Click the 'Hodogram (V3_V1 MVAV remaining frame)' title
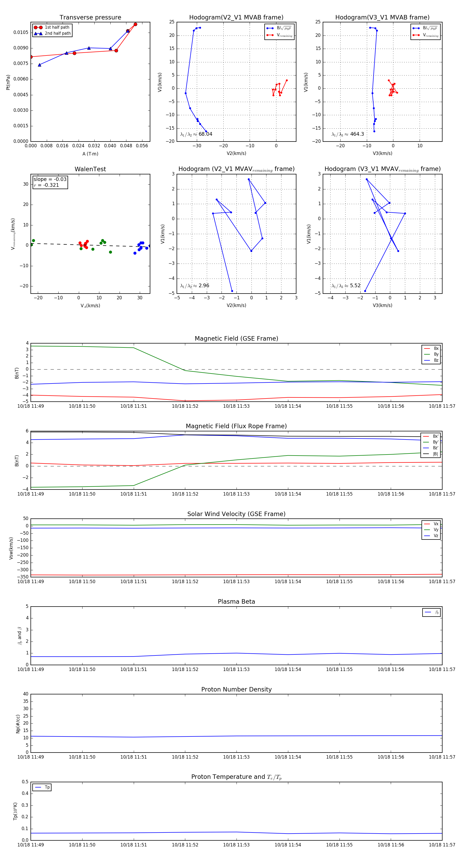 (x=382, y=169)
